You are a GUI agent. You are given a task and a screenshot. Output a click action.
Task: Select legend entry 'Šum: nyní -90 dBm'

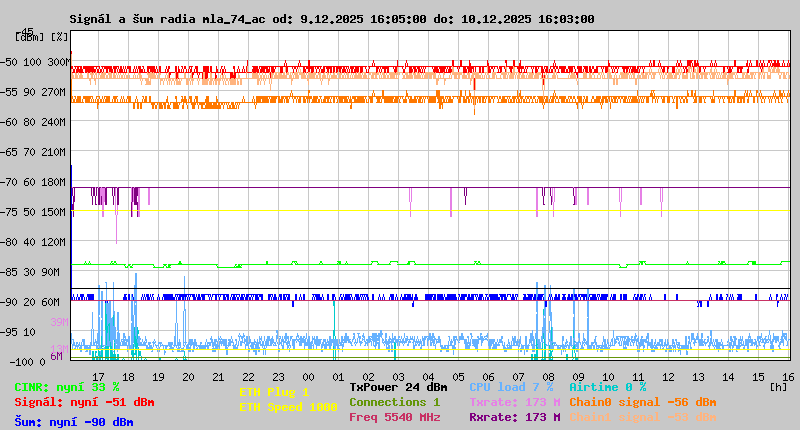click(74, 422)
